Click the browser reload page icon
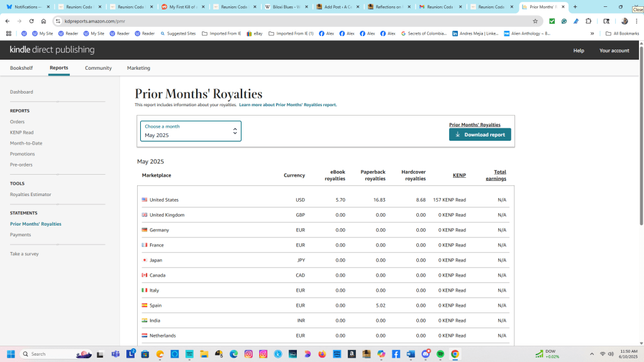 31,21
